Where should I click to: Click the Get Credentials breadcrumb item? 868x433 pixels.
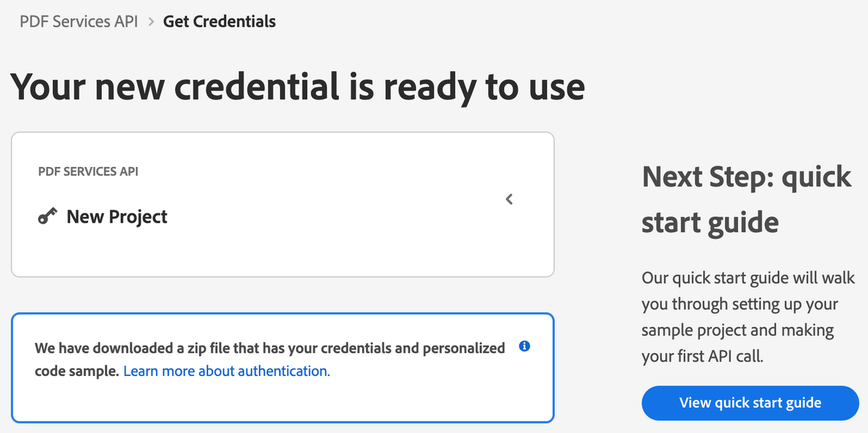click(x=220, y=21)
